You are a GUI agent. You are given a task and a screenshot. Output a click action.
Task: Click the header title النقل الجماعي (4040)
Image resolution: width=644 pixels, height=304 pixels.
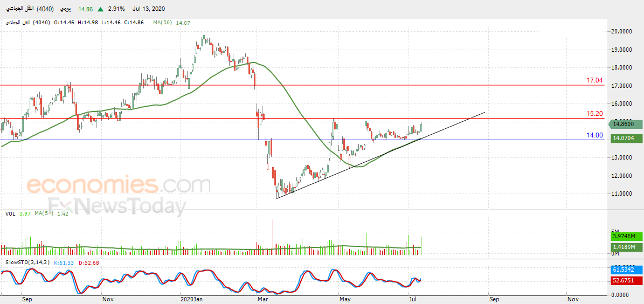(30, 9)
